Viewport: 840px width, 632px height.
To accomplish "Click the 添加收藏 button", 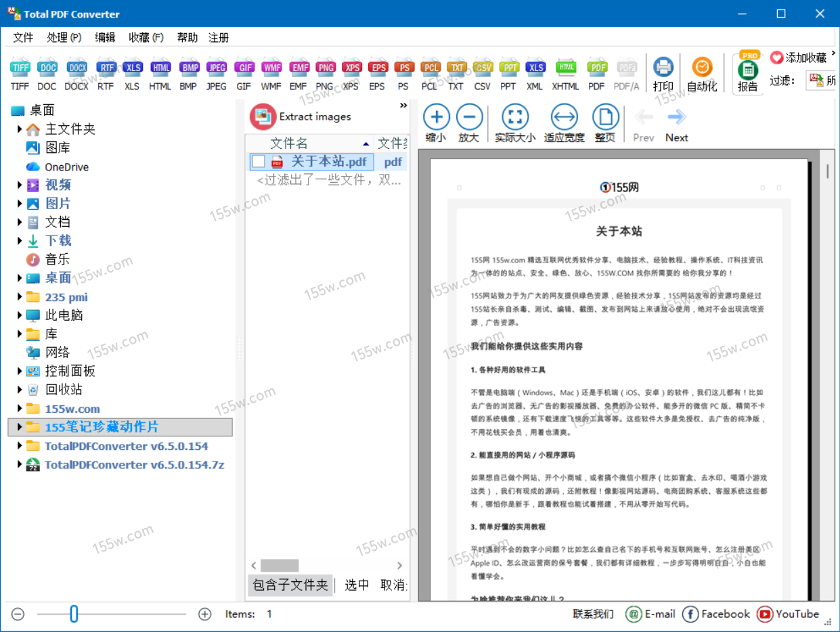I will pos(799,58).
